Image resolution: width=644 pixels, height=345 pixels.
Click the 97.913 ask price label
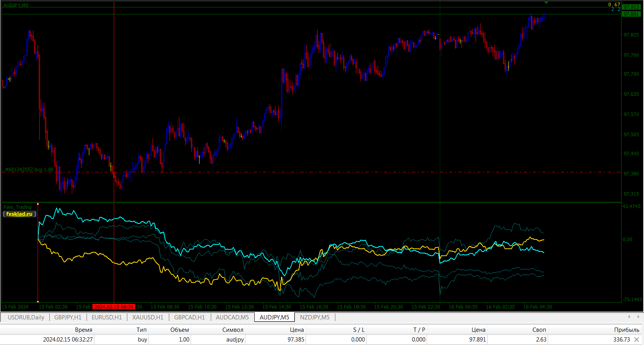[x=631, y=7]
